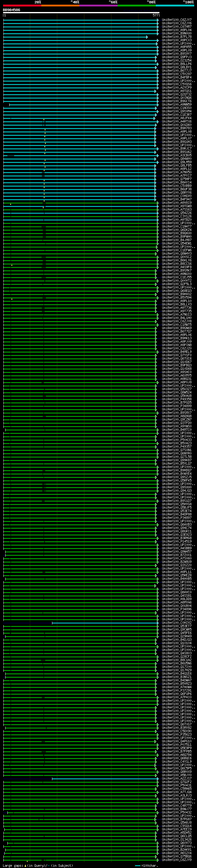Select the UniRef100_C5Y297 label

(176, 74)
